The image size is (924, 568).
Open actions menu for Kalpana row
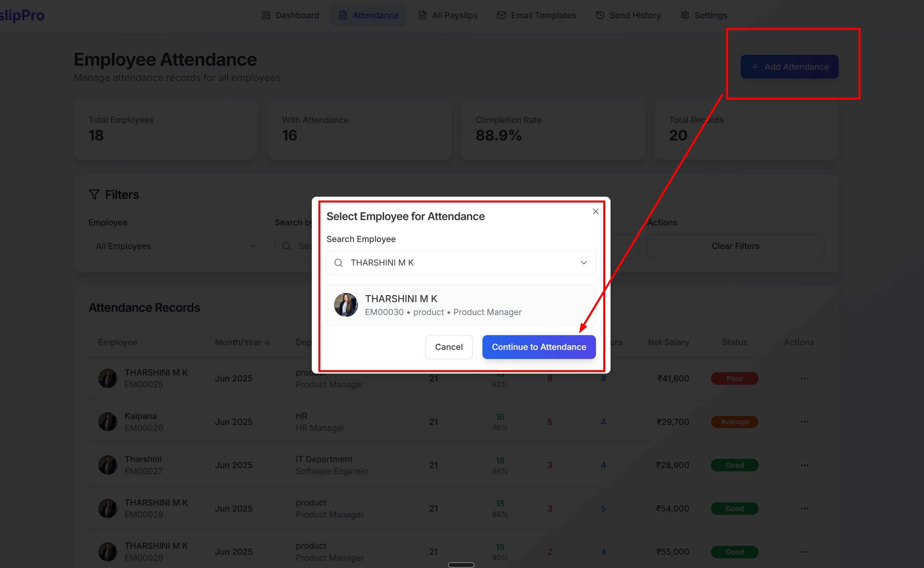click(804, 422)
